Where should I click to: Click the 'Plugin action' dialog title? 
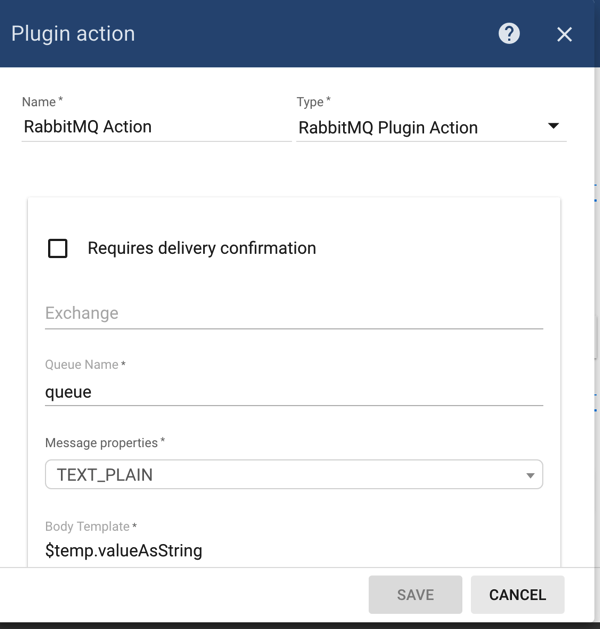coord(73,34)
